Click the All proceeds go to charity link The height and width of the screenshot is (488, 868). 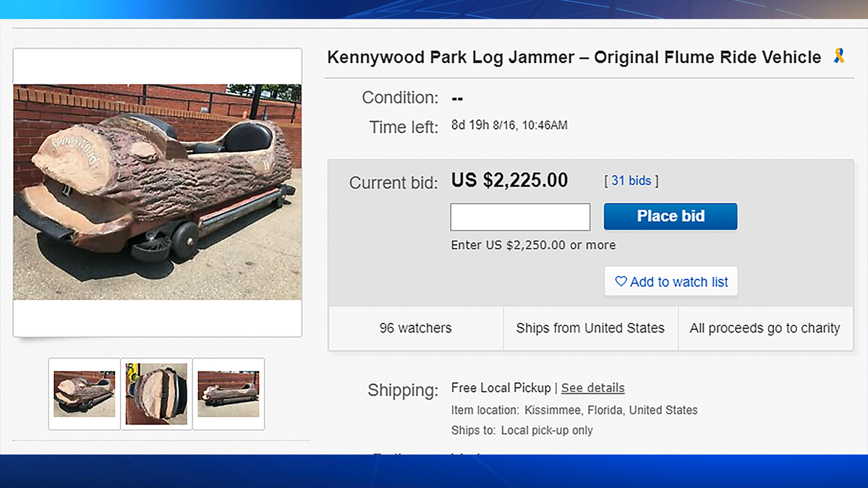tap(765, 328)
